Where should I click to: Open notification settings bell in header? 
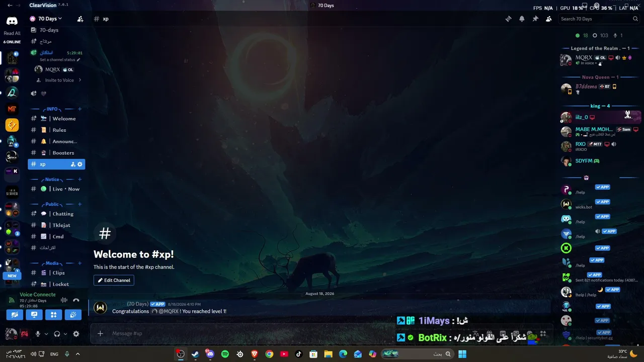(522, 19)
